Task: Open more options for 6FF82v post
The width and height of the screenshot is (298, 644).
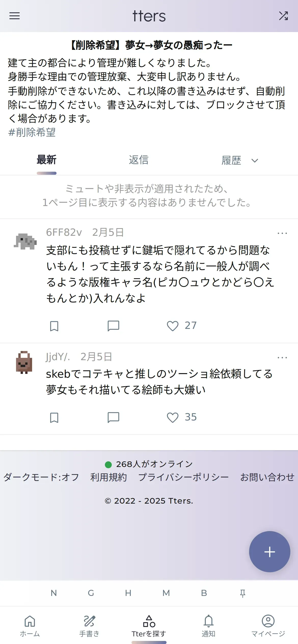Action: 282,233
